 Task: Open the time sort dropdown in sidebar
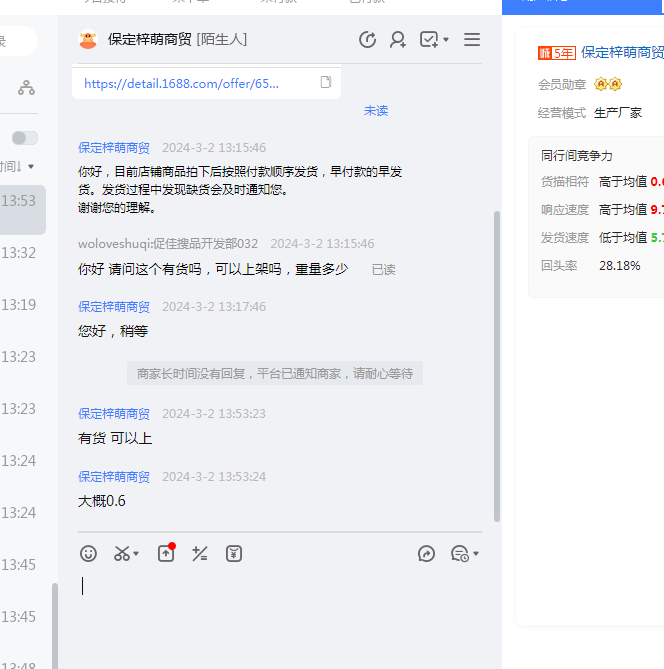[x=18, y=166]
